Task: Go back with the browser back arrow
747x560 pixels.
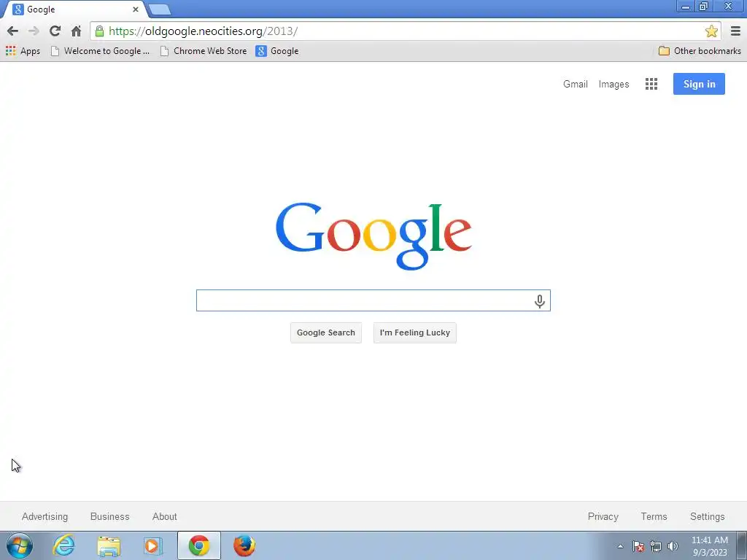Action: pyautogui.click(x=13, y=31)
